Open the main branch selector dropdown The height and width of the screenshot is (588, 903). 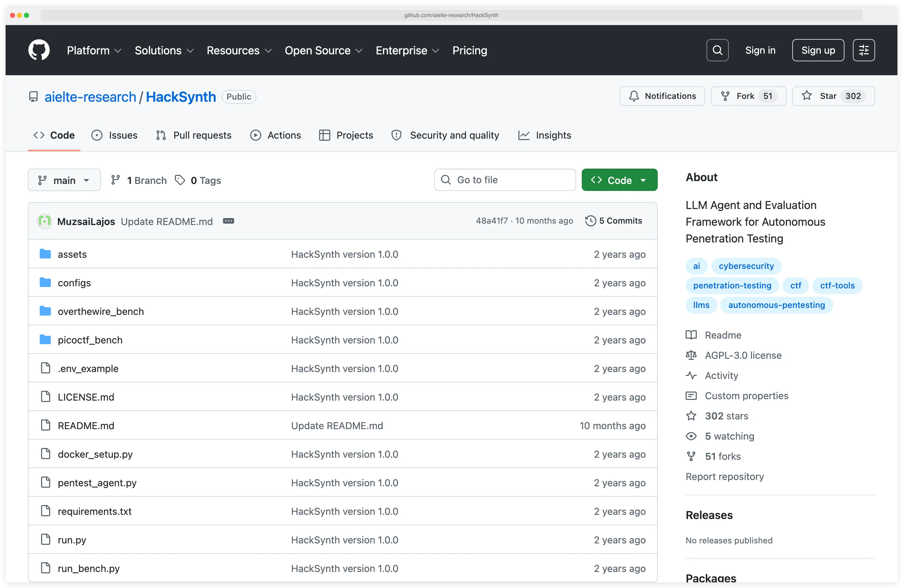pos(64,180)
